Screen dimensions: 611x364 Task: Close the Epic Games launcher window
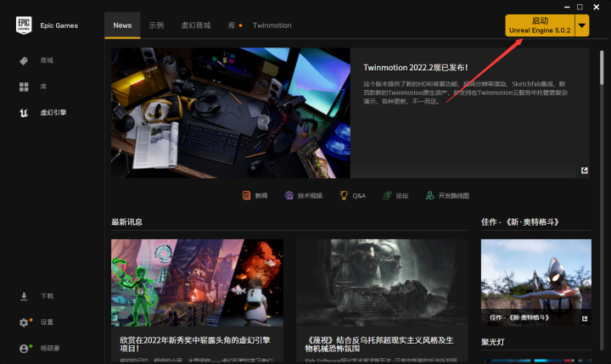point(597,7)
